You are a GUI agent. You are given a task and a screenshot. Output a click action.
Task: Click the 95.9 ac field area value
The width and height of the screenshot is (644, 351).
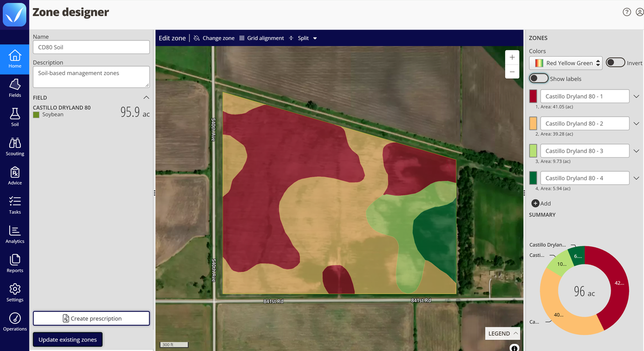coord(135,112)
